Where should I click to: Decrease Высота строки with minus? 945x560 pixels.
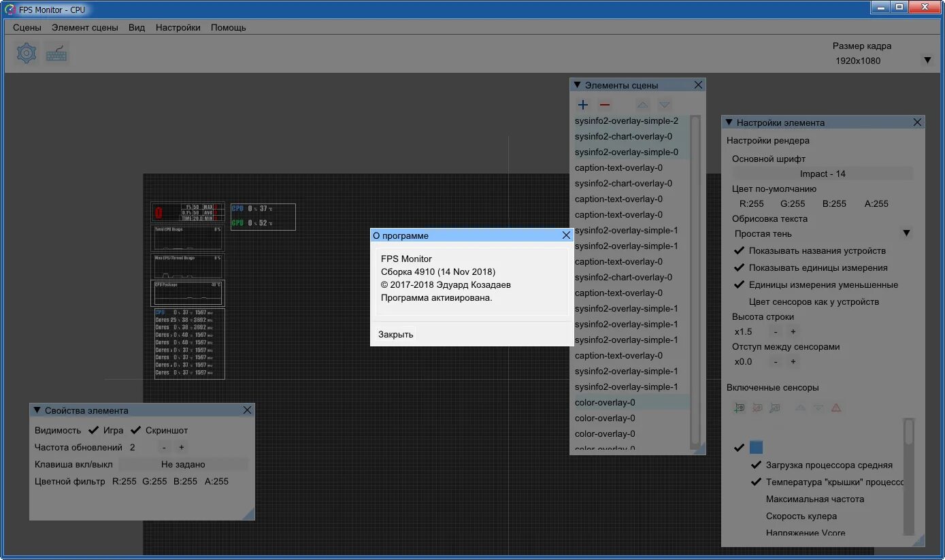pos(776,332)
